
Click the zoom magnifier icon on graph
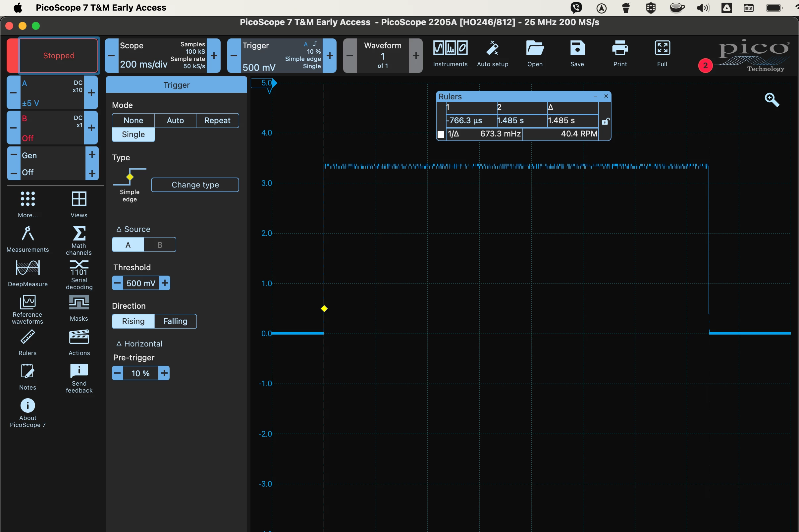(x=772, y=100)
